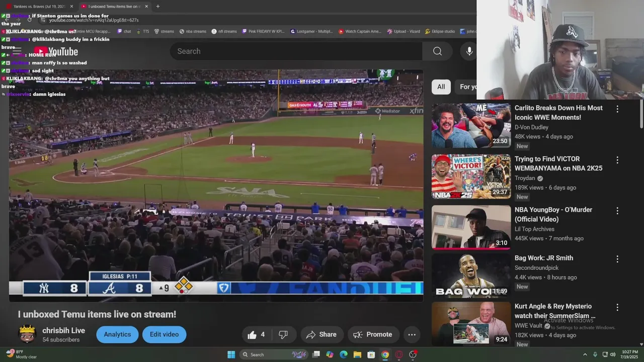This screenshot has width=644, height=362.
Task: Show hidden system tray icons
Action: point(585,354)
